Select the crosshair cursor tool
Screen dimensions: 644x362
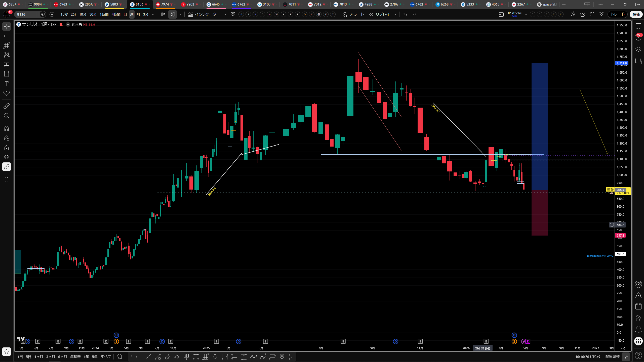(x=7, y=26)
